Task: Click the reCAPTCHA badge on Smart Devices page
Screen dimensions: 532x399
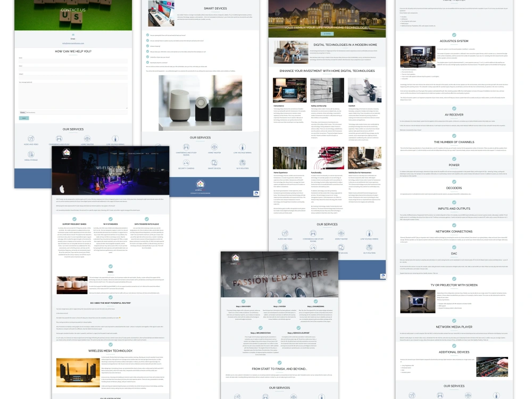Action: point(256,194)
